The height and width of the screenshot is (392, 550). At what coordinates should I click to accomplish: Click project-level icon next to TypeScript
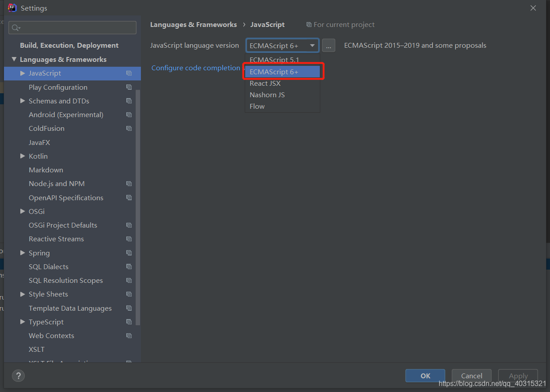(x=129, y=322)
